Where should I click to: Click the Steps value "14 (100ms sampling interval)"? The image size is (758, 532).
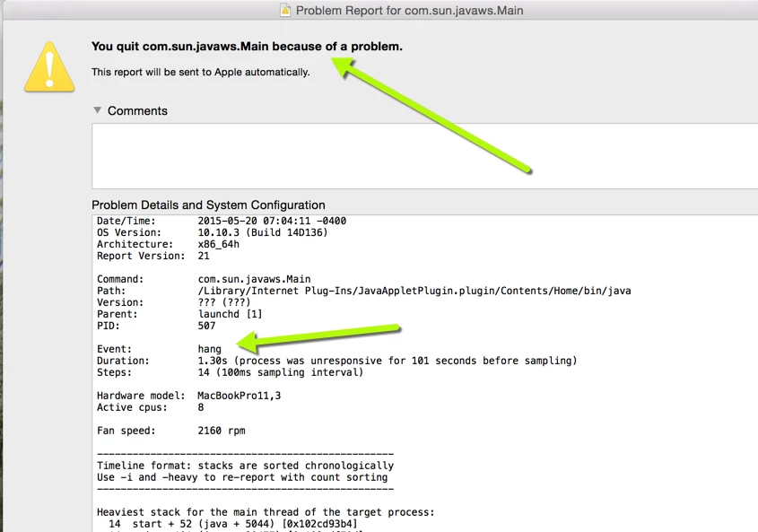[281, 372]
